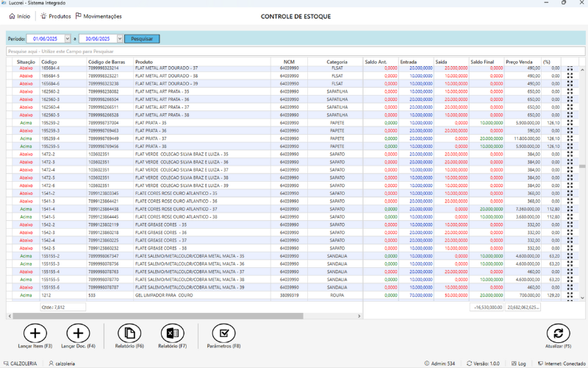This screenshot has width=588, height=368.
Task: Expand row icon for FLAT PRATA - 36
Action: pos(570,130)
